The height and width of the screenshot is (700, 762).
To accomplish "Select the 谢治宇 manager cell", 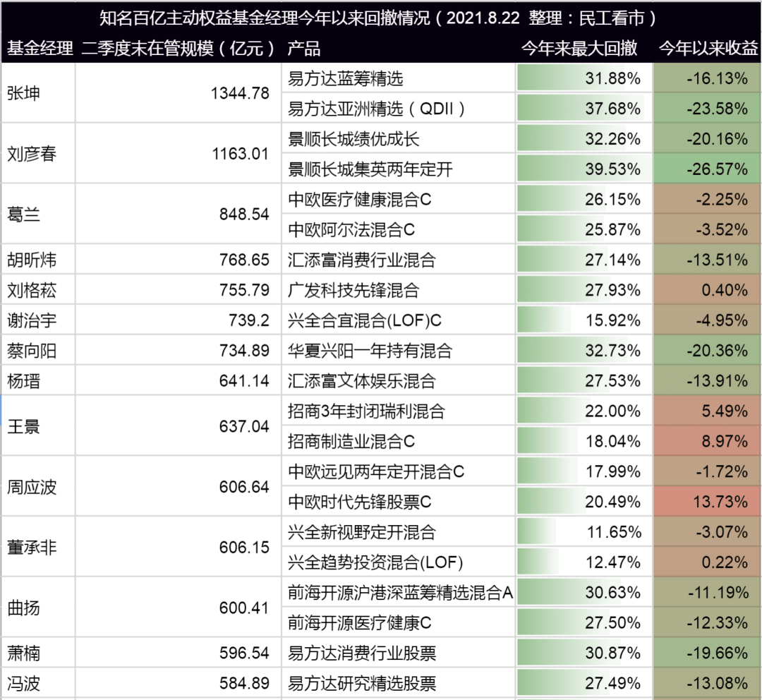I will (x=38, y=320).
